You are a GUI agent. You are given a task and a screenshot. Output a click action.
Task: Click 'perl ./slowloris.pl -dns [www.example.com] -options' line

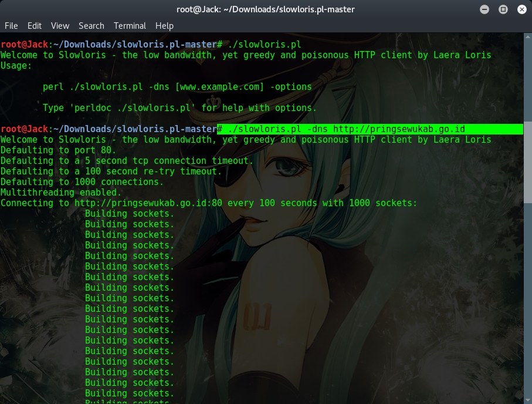click(177, 87)
